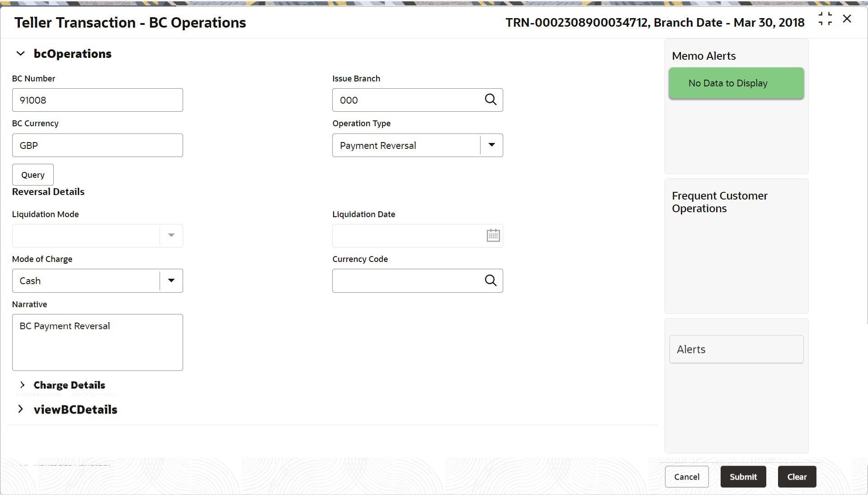The width and height of the screenshot is (868, 495).
Task: Click the Narrative text area
Action: [x=97, y=343]
